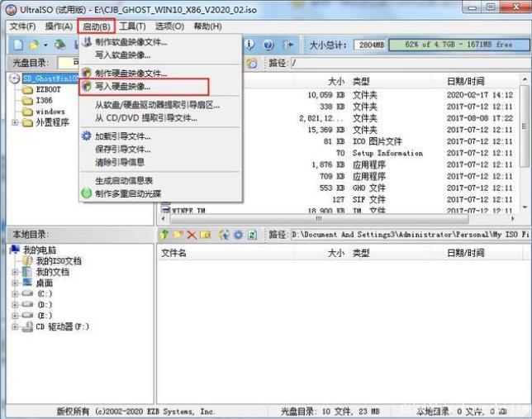Click the shield icon of 制作硬盘映像文件
This screenshot has height=419, width=532.
click(87, 73)
